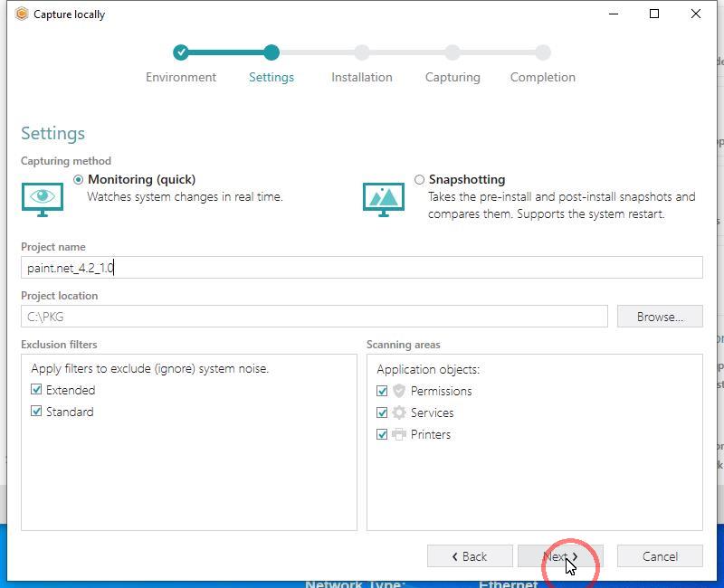Toggle the Printers scanning checkbox

(x=382, y=434)
